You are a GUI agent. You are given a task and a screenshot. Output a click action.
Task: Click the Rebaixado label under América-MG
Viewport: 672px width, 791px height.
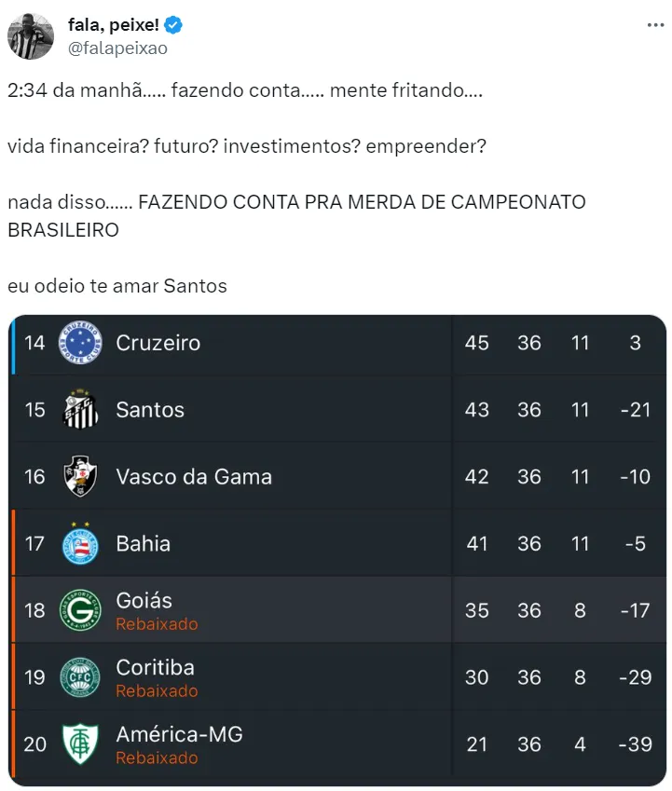[157, 758]
